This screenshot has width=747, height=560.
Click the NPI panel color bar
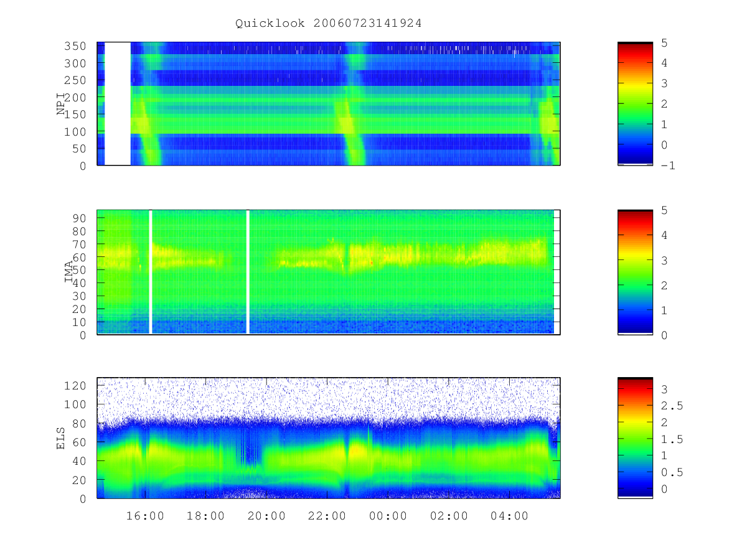(635, 103)
